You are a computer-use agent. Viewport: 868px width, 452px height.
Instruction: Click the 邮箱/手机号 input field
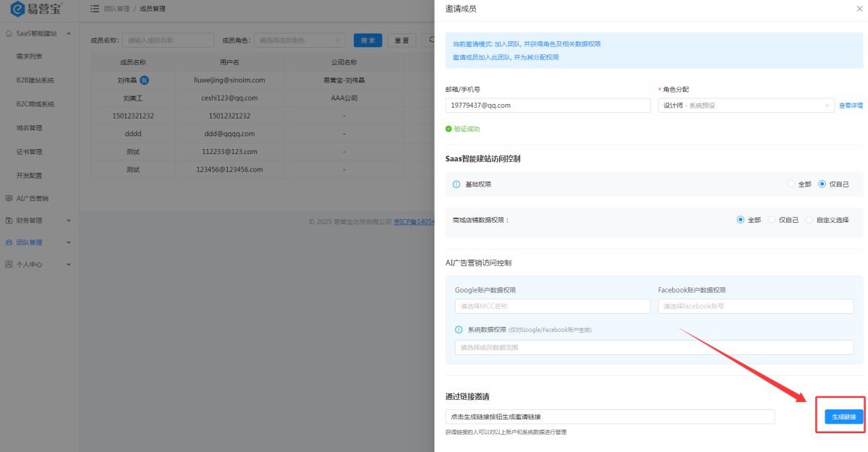[x=548, y=106]
